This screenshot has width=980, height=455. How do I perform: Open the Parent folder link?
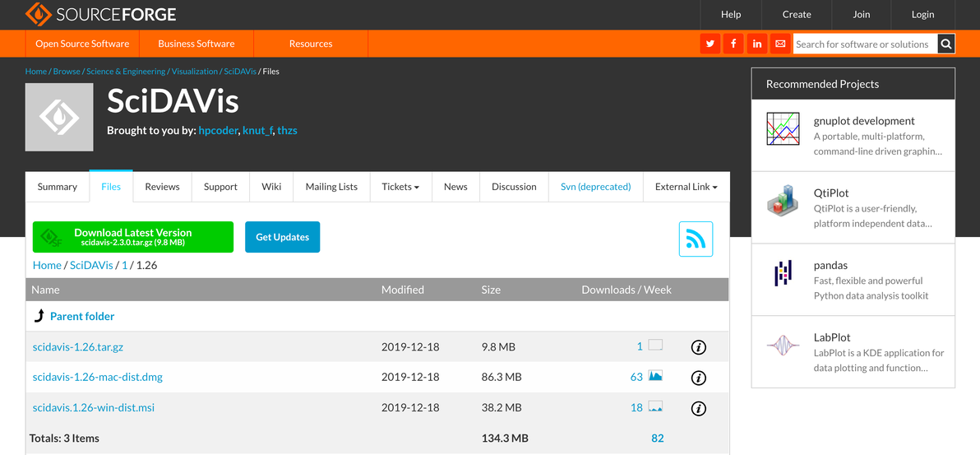tap(81, 316)
